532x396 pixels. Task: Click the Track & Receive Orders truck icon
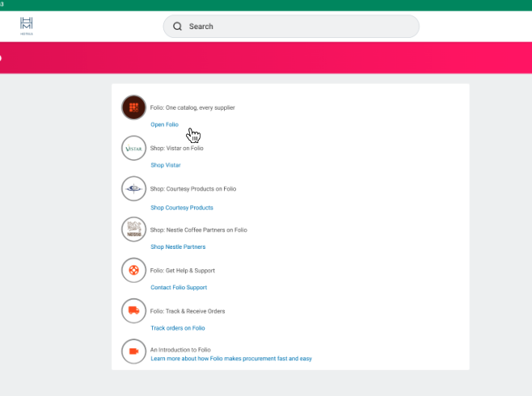coord(133,311)
